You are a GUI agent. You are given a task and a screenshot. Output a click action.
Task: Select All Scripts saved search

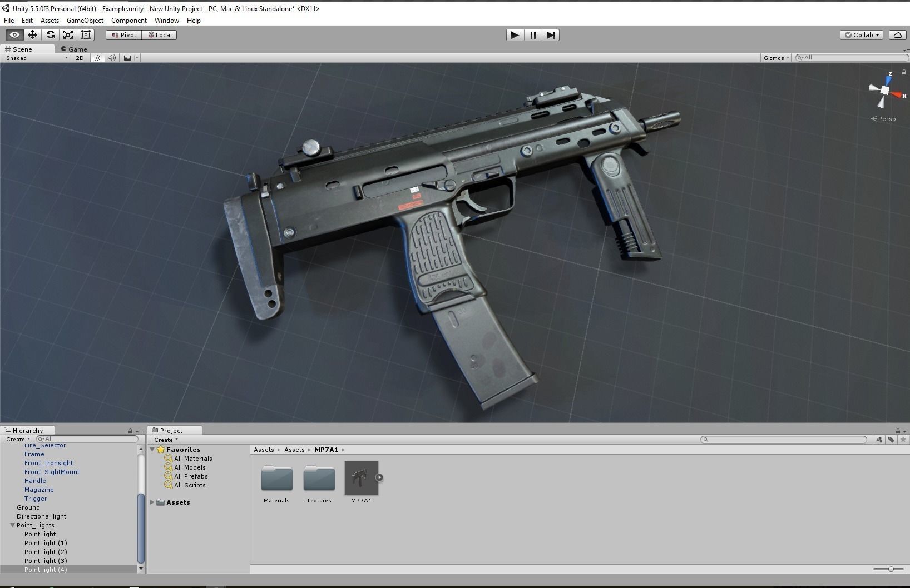coord(190,485)
